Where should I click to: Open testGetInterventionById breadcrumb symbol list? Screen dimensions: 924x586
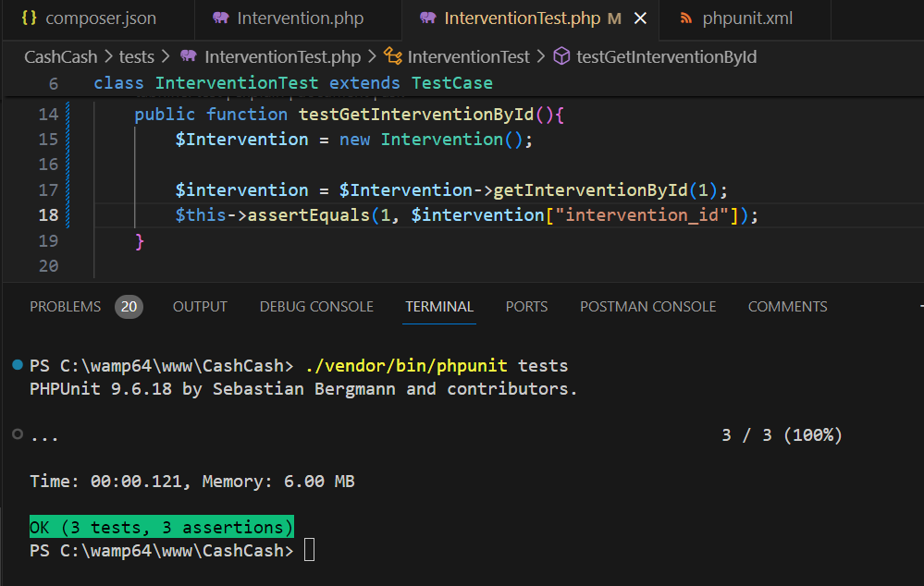(x=666, y=57)
